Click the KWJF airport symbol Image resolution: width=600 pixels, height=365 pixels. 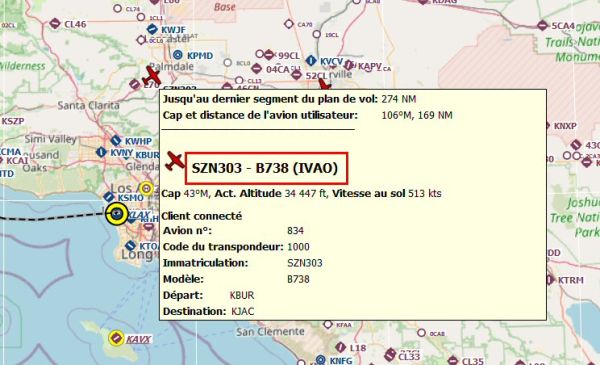tap(152, 29)
